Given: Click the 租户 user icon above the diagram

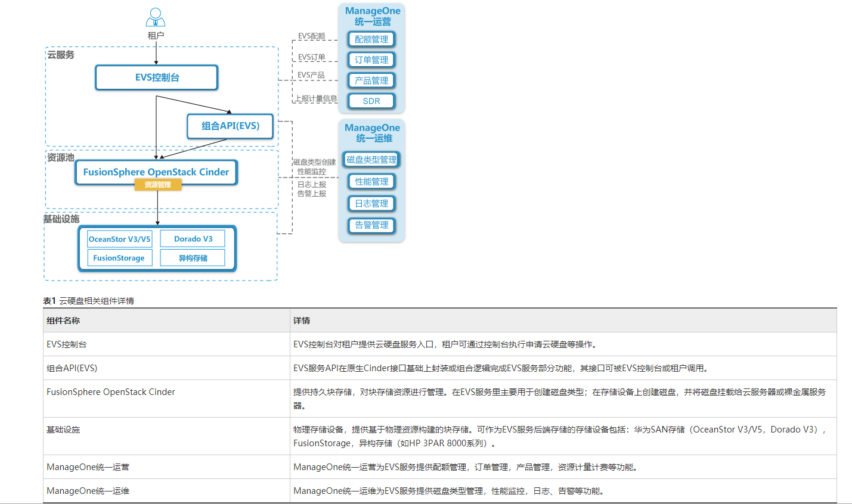Looking at the screenshot, I should click(x=156, y=16).
